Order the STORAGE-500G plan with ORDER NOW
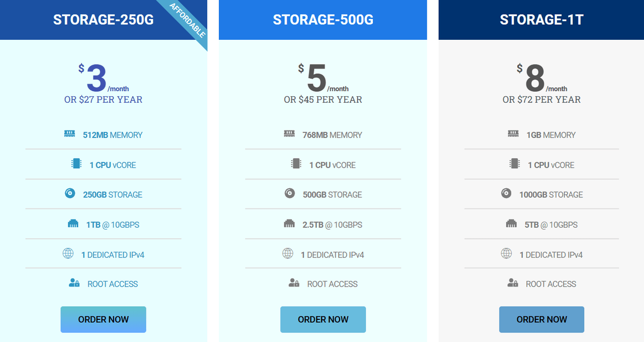The height and width of the screenshot is (342, 644). click(x=323, y=319)
